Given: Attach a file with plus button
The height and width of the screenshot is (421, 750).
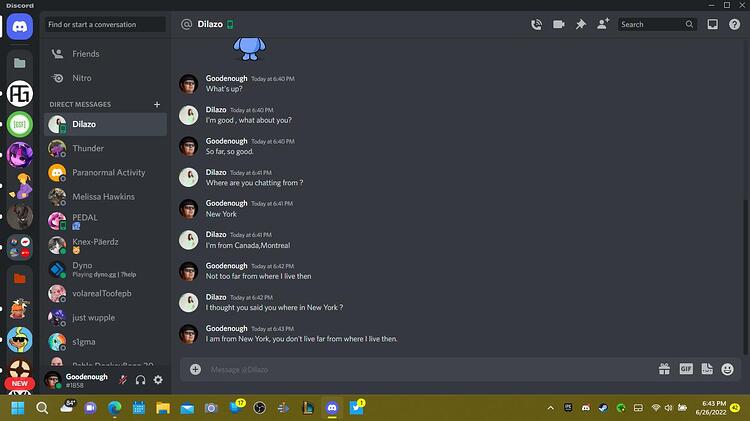Looking at the screenshot, I should [195, 369].
